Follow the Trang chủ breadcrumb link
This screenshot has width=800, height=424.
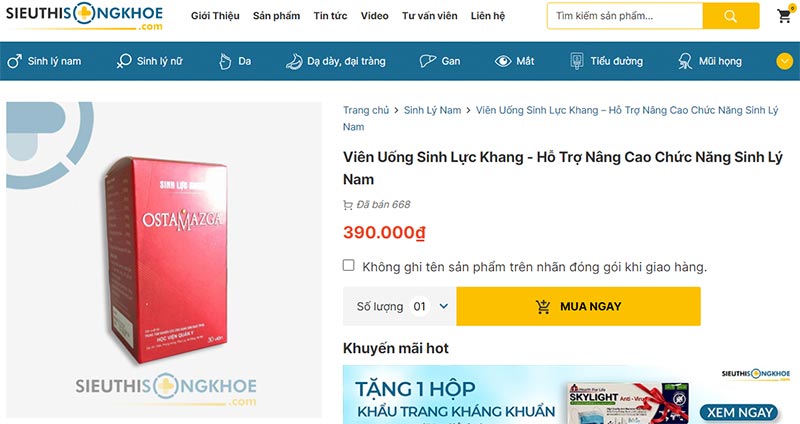pyautogui.click(x=366, y=110)
